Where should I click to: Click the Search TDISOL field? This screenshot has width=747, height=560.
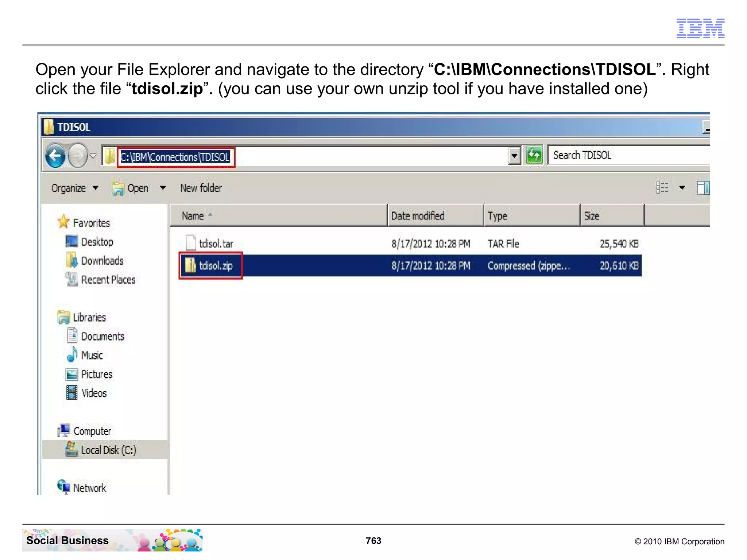(629, 155)
